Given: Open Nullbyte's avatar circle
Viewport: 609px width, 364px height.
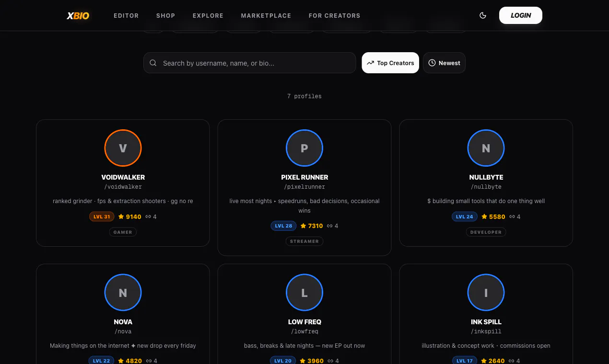Looking at the screenshot, I should pos(486,148).
